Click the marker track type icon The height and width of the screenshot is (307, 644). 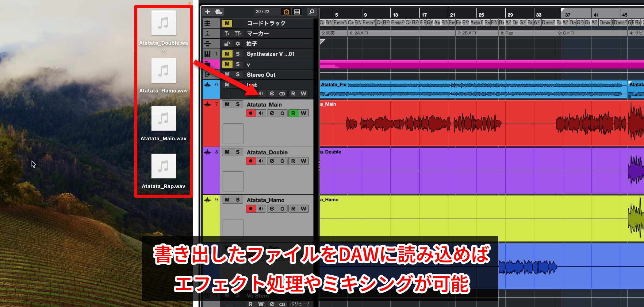pyautogui.click(x=207, y=33)
